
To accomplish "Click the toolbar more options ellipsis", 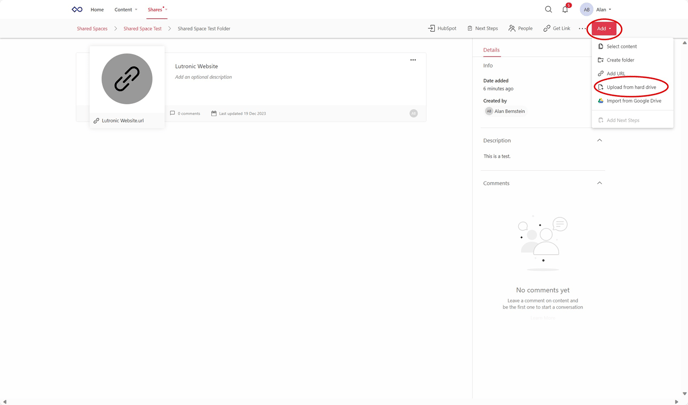I will [x=581, y=28].
